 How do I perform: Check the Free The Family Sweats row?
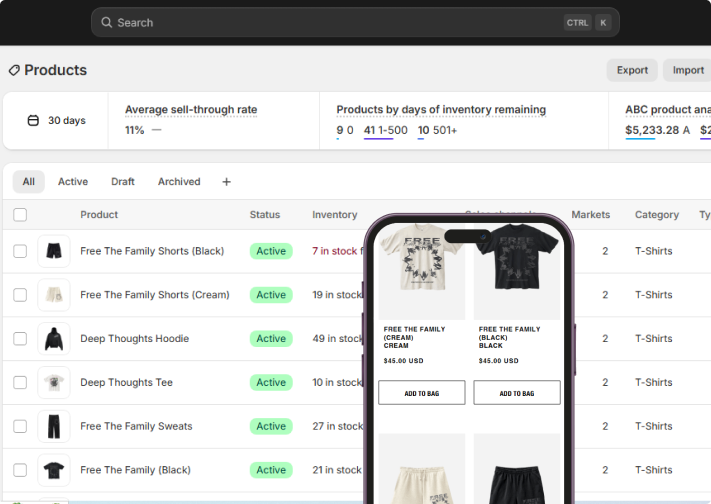[20, 426]
